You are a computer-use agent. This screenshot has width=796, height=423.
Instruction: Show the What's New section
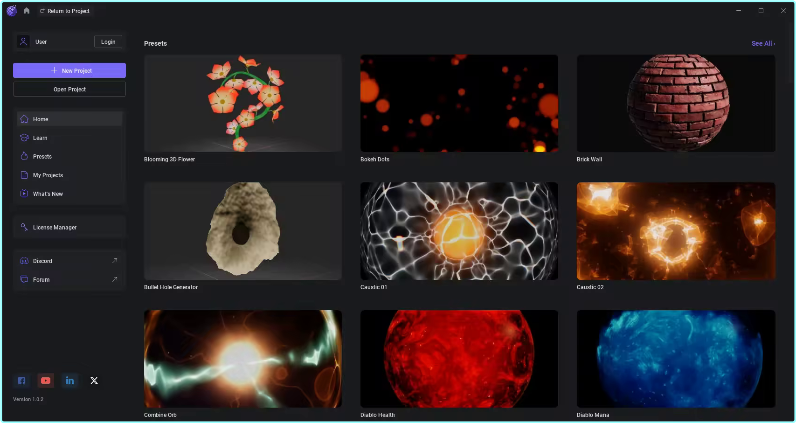click(x=70, y=194)
